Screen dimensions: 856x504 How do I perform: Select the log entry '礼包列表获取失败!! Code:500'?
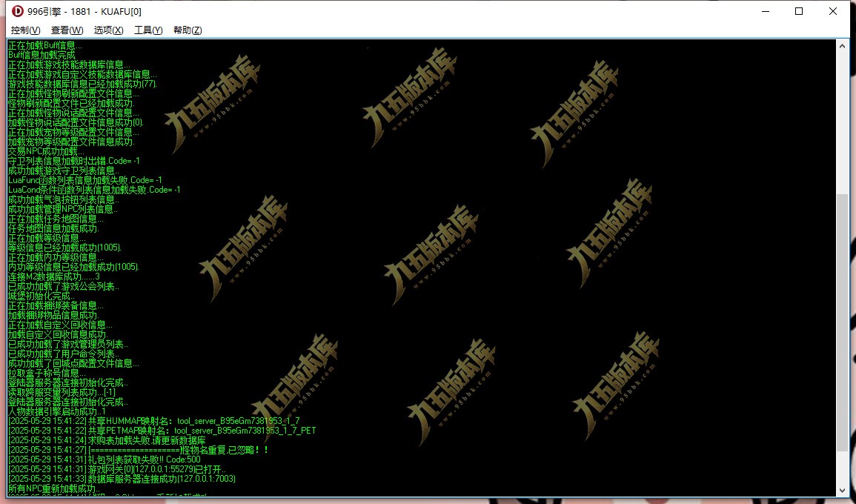(x=104, y=460)
